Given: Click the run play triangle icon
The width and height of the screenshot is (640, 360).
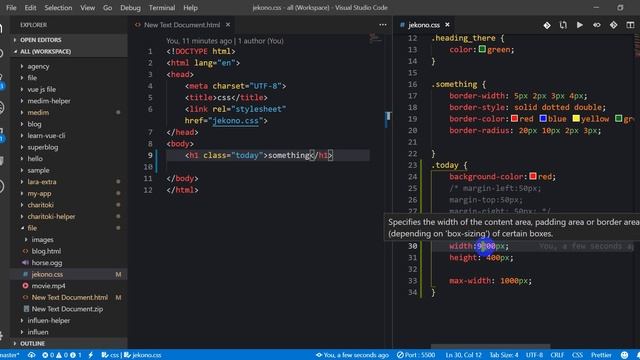Looking at the screenshot, I should pos(580,25).
